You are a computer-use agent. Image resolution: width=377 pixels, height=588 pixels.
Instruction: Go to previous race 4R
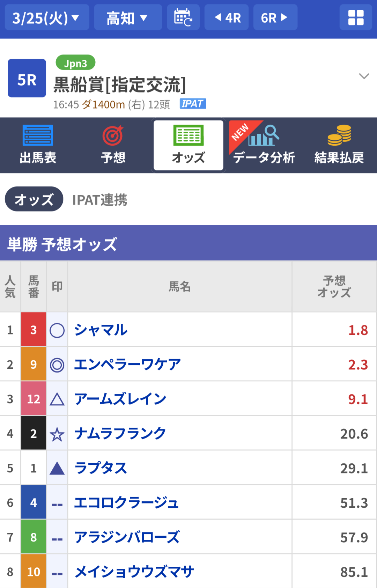tap(227, 17)
